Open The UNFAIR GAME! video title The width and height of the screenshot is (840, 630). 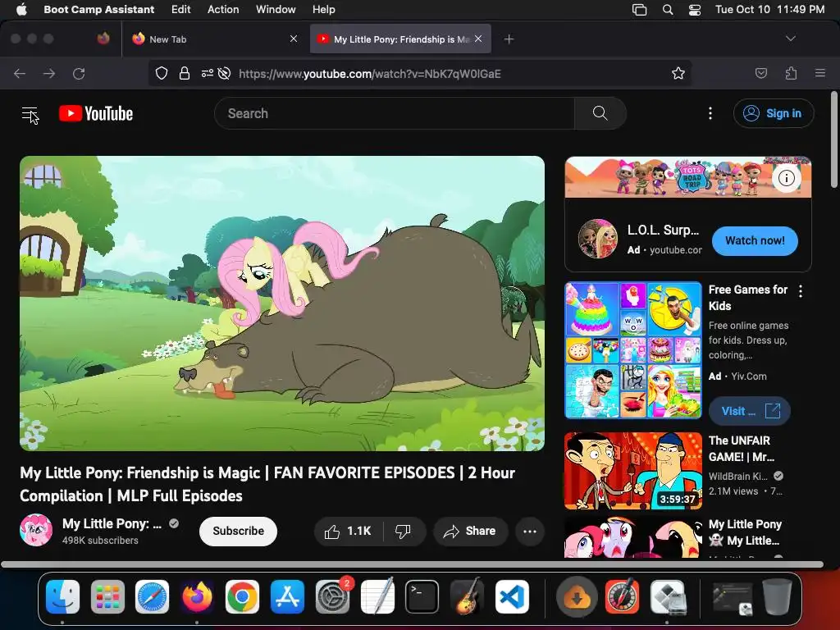tap(742, 449)
